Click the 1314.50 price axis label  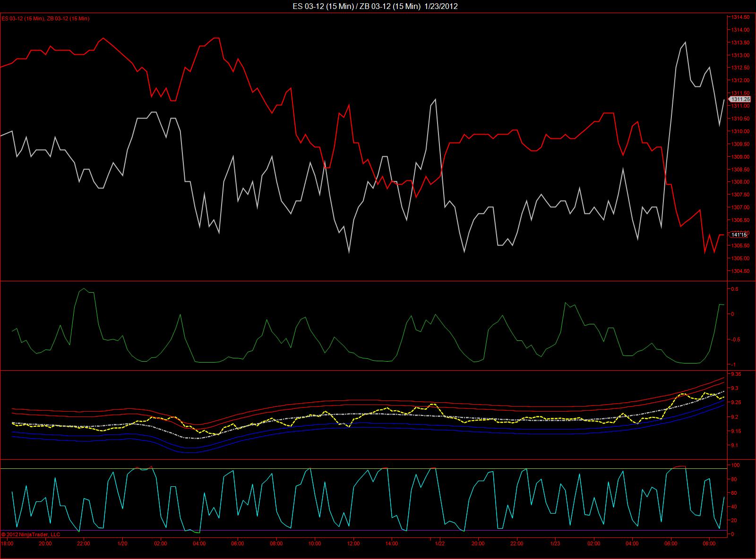[x=740, y=17]
